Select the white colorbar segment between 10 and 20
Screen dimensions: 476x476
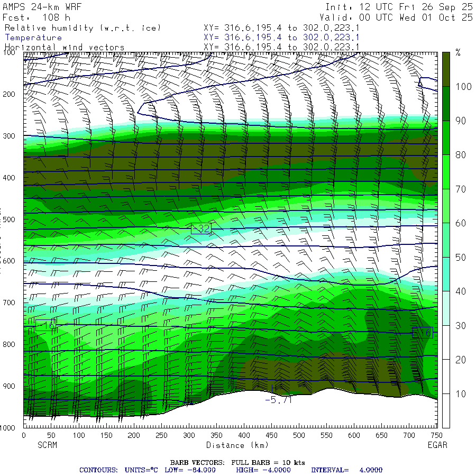[446, 377]
